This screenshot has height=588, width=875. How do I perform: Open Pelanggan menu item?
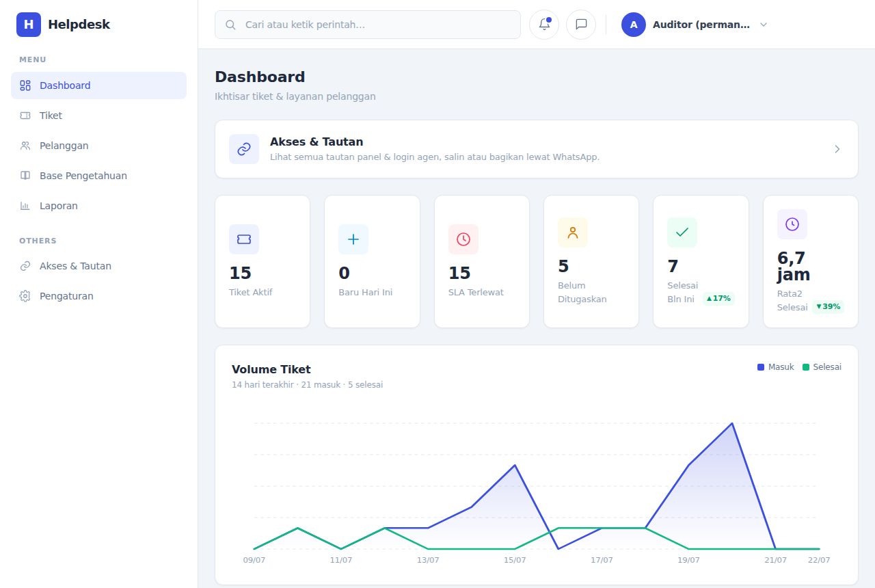click(98, 146)
